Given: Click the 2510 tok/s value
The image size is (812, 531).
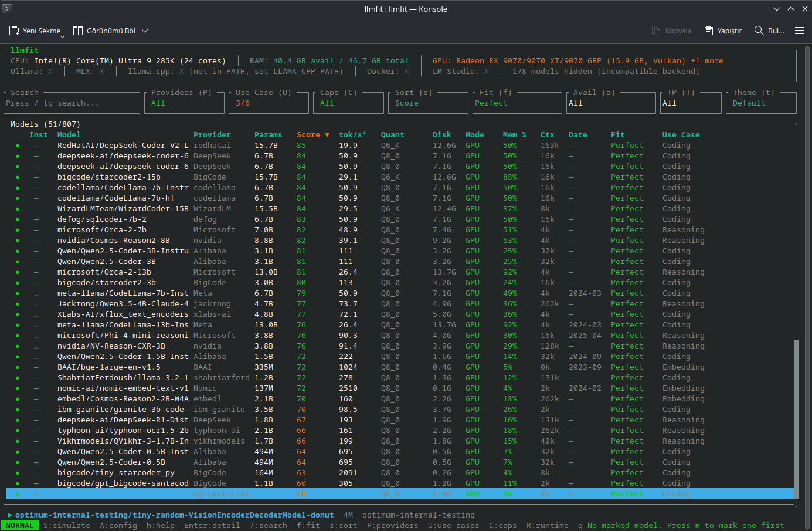Looking at the screenshot, I should [348, 388].
